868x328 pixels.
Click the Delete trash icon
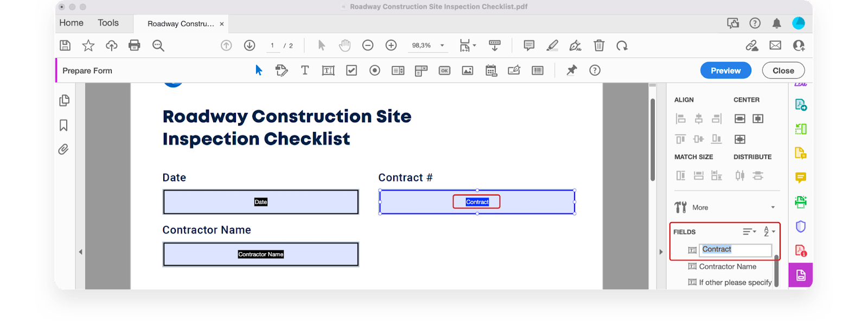click(x=599, y=46)
